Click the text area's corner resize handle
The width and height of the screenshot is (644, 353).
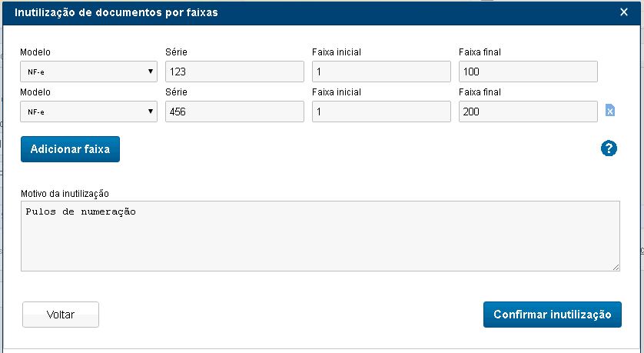coord(616,267)
